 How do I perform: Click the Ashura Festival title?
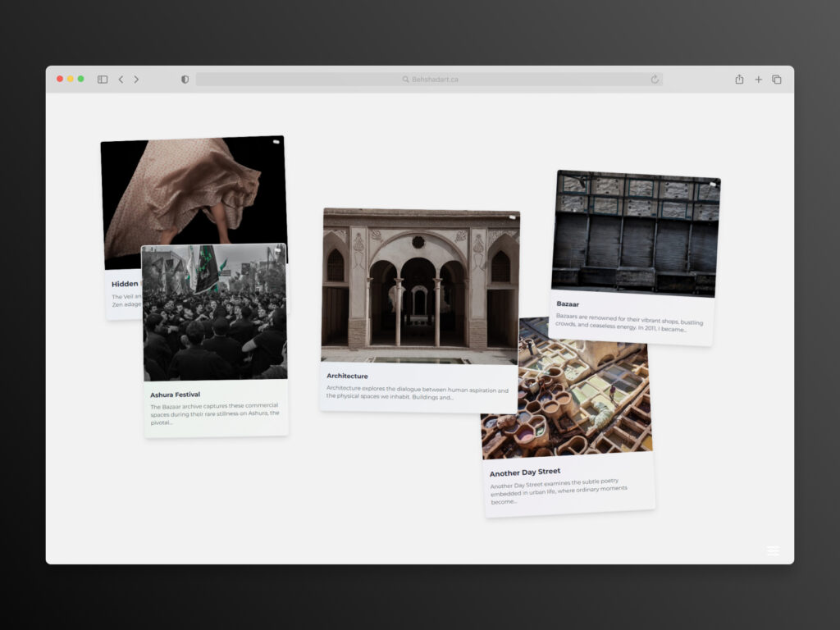click(x=175, y=395)
